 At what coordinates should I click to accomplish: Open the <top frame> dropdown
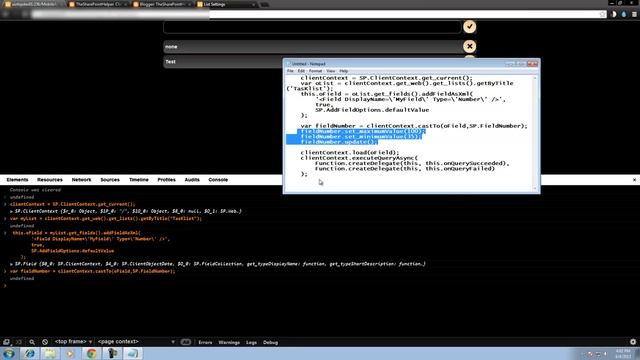[x=73, y=342]
